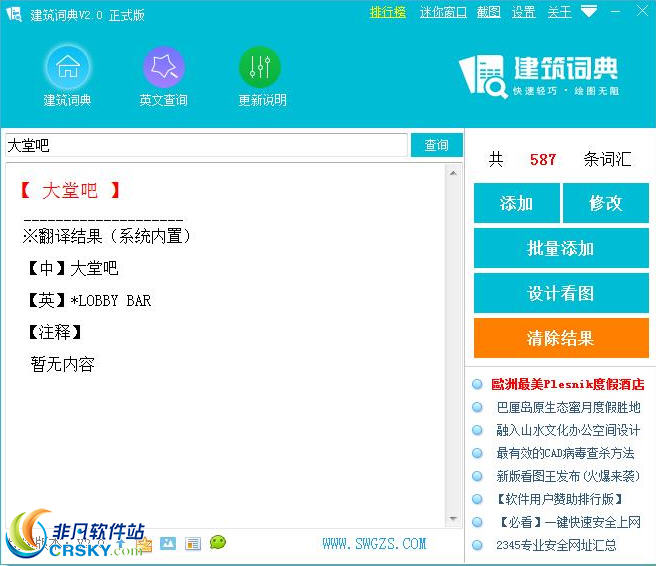Click the 建筑词典 brand logo banner
Viewport: 656px width, 566px height.
539,76
